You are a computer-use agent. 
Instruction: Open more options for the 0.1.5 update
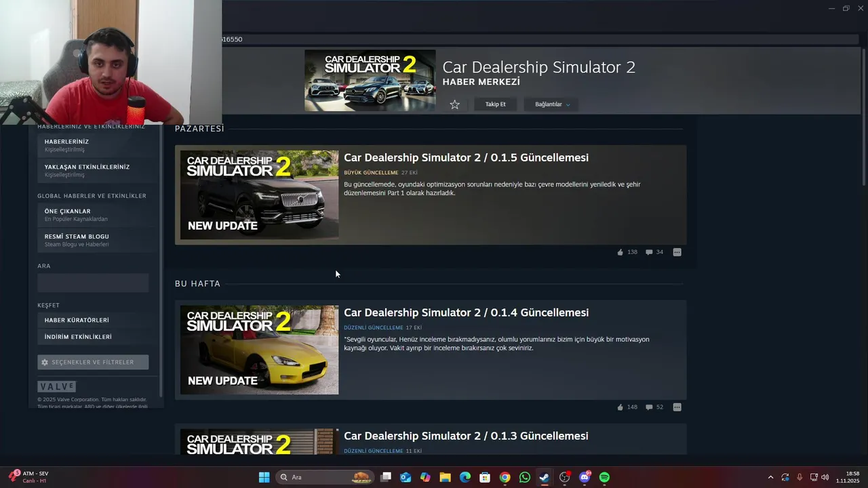coord(677,252)
